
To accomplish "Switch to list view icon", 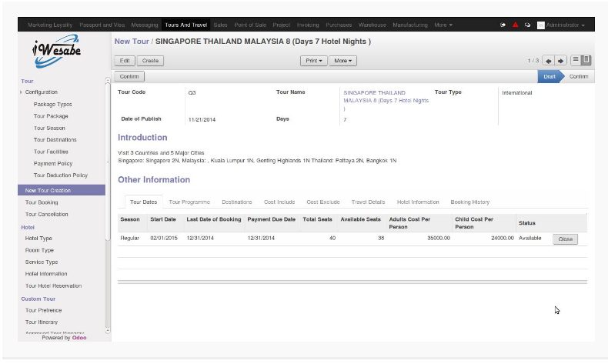I will pyautogui.click(x=575, y=60).
